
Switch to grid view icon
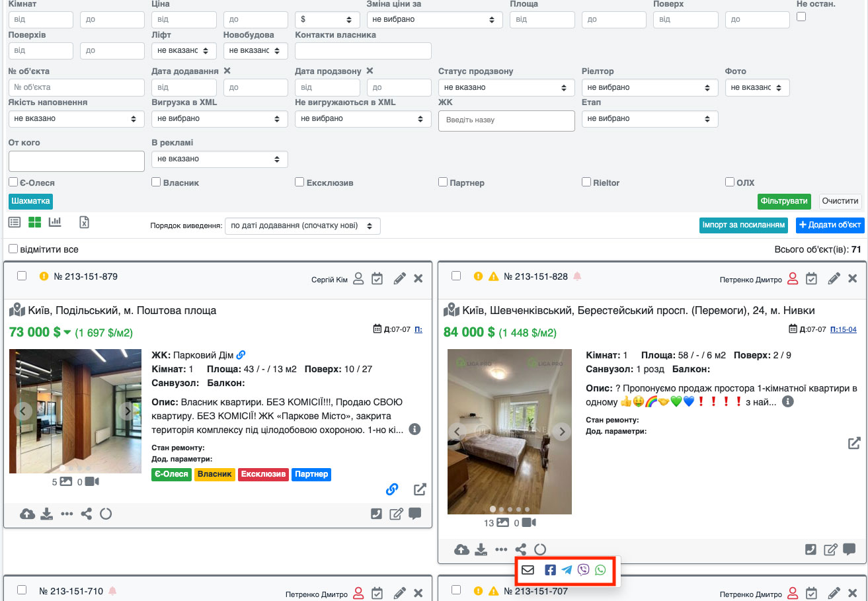pos(34,222)
